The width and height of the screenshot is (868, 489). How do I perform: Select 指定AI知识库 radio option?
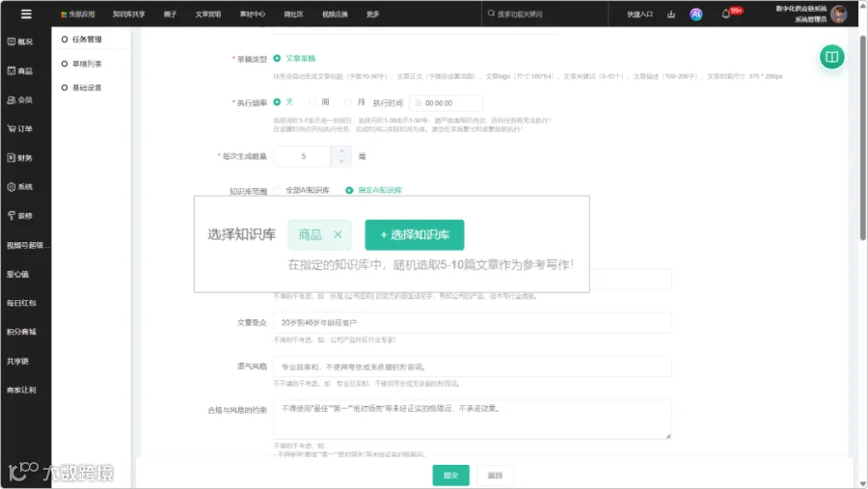pos(349,190)
